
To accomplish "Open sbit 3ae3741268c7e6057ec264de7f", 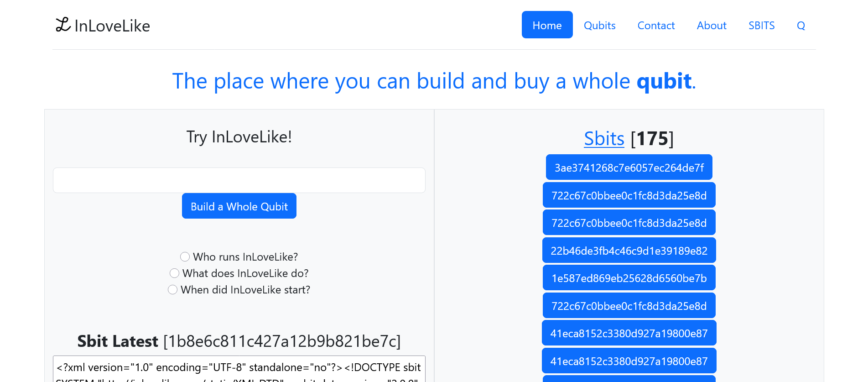I will (x=629, y=167).
